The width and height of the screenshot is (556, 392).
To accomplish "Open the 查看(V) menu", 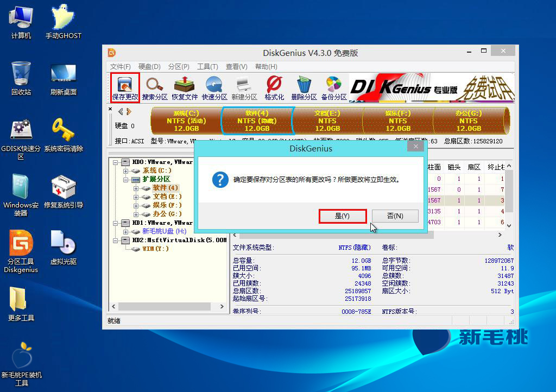I will coord(237,67).
